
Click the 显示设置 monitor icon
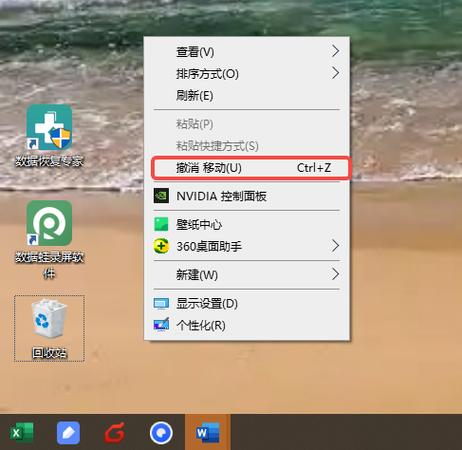click(x=161, y=303)
